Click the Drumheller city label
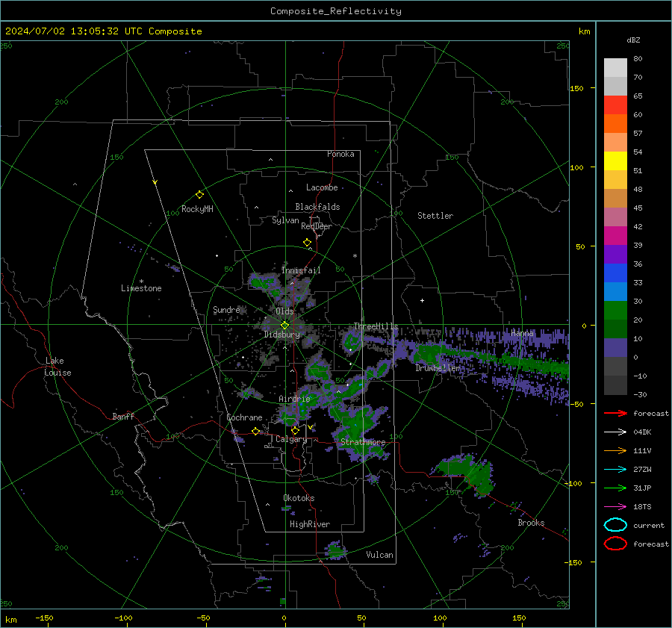The image size is (672, 628). (x=438, y=368)
